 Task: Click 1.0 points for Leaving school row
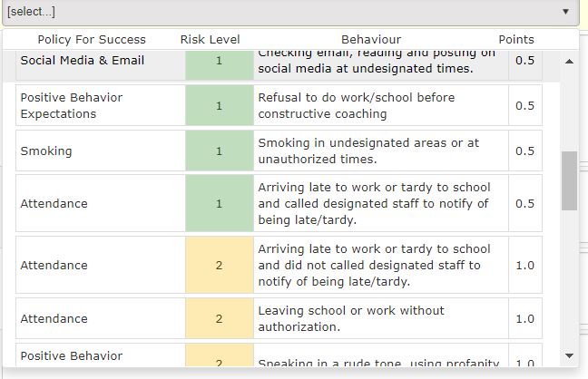[x=525, y=318]
